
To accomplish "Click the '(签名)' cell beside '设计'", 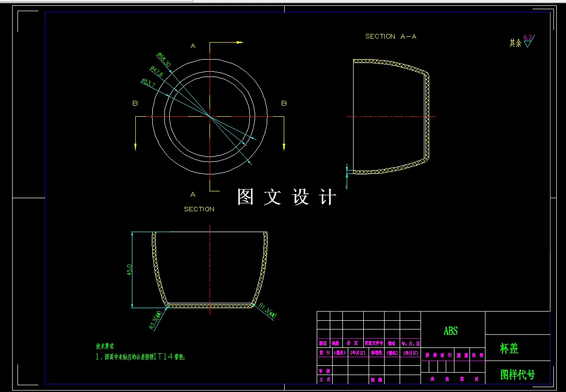I will click(340, 353).
